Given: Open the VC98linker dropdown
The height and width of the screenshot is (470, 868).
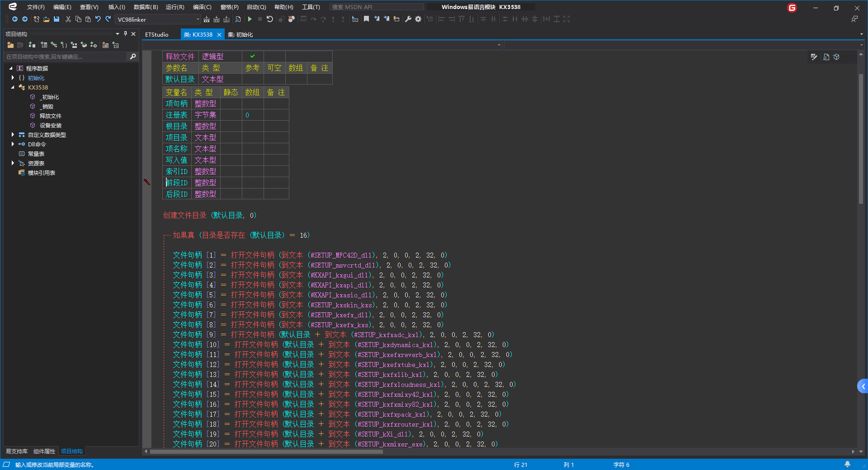Looking at the screenshot, I should (x=198, y=19).
